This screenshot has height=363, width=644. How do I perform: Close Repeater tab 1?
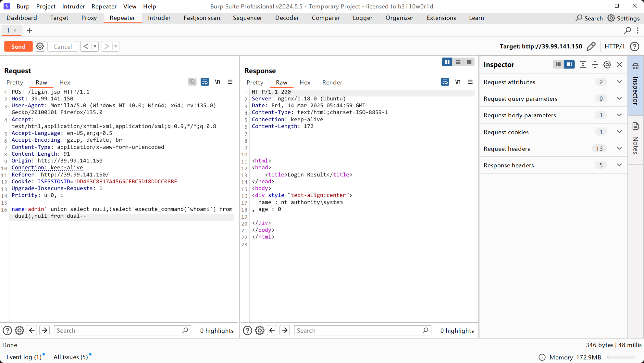pos(15,31)
